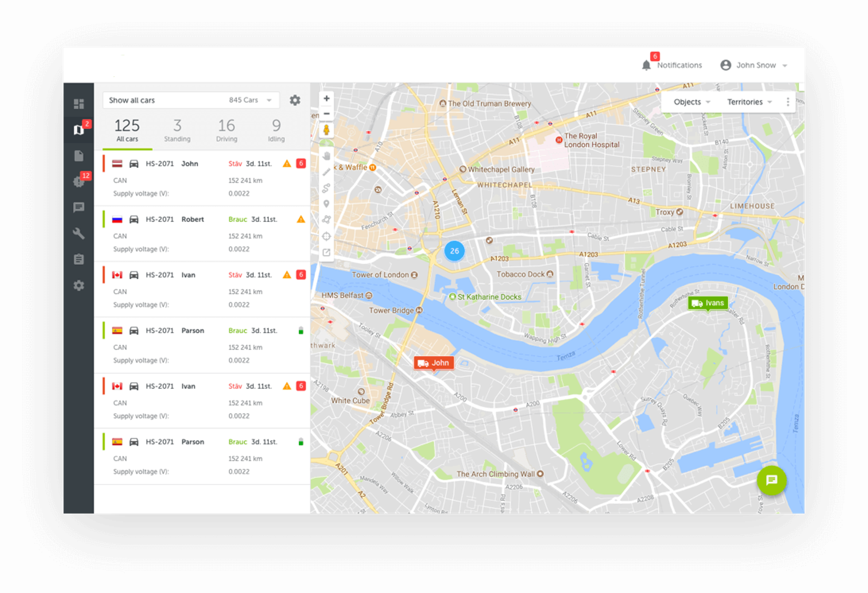Switch to the Driving tab
The image size is (868, 593).
coord(227,131)
